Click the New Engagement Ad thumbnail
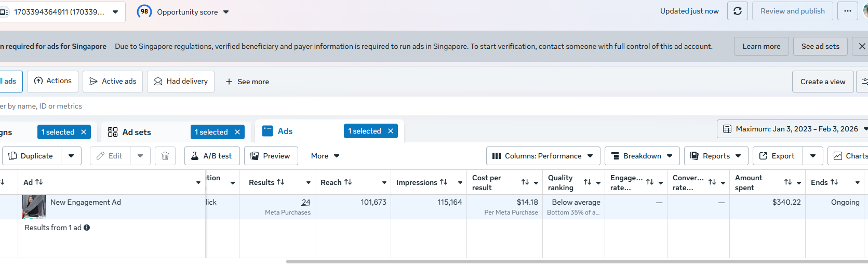The image size is (868, 280). 34,206
